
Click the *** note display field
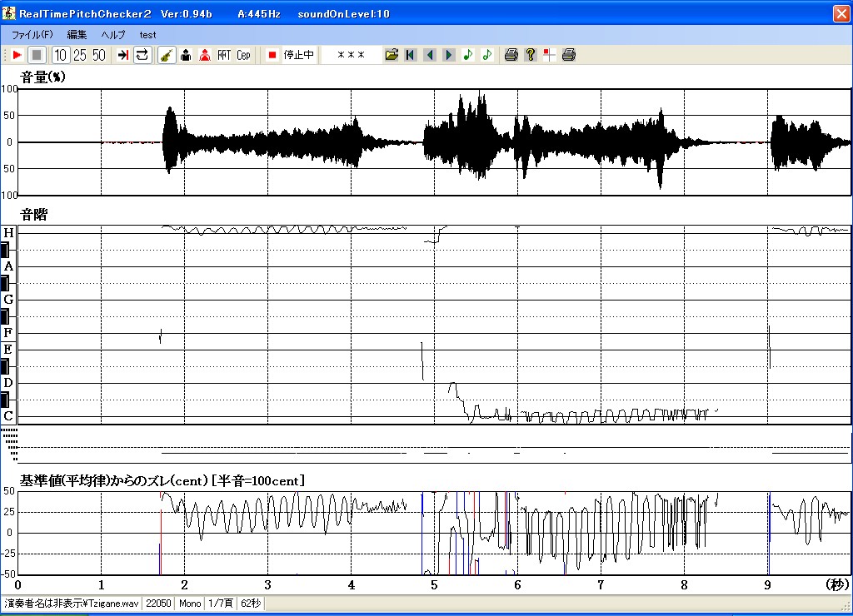point(351,55)
